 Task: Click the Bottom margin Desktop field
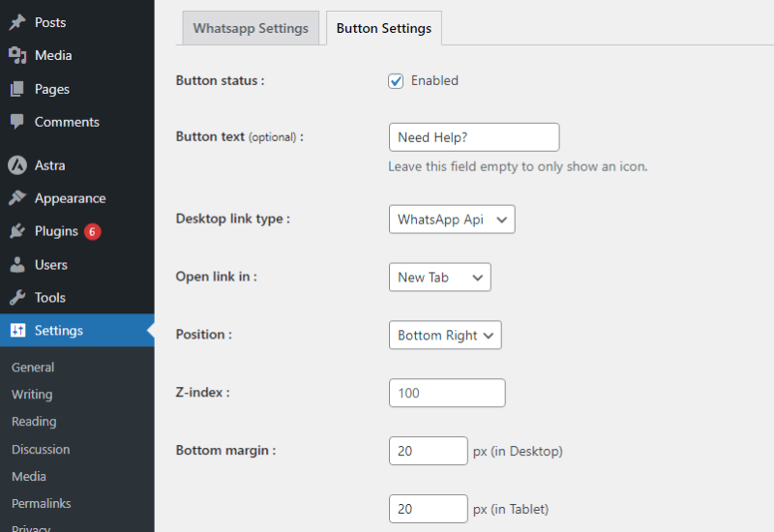click(x=428, y=451)
